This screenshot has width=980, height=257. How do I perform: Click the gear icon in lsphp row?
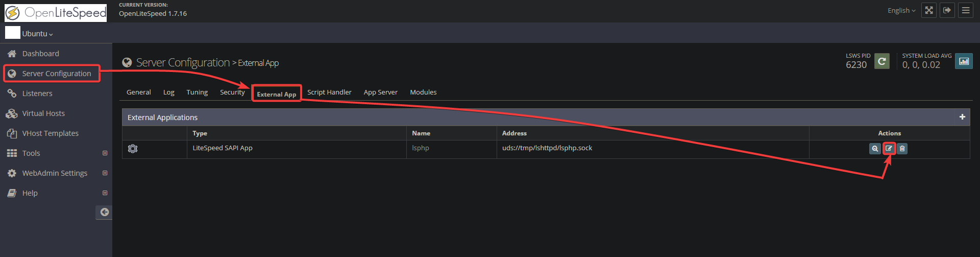(x=133, y=149)
